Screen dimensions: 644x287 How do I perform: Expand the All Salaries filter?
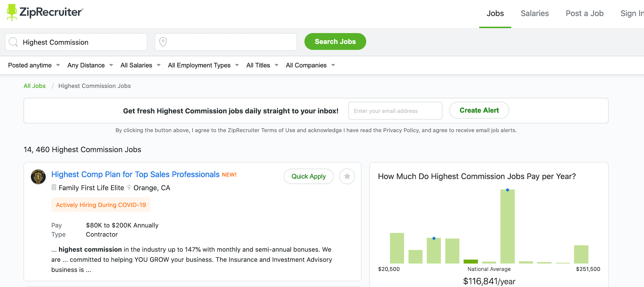(x=140, y=65)
